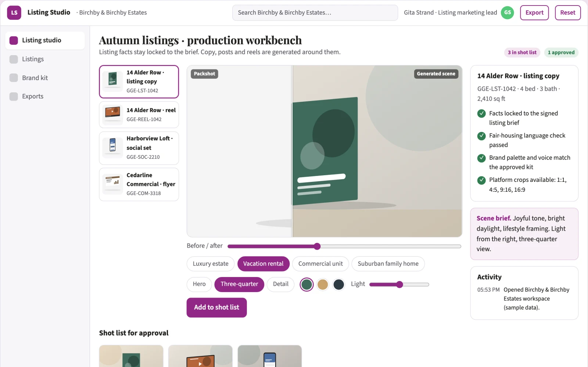Image resolution: width=588 pixels, height=367 pixels.
Task: Select the Three-quarter view angle
Action: point(239,284)
